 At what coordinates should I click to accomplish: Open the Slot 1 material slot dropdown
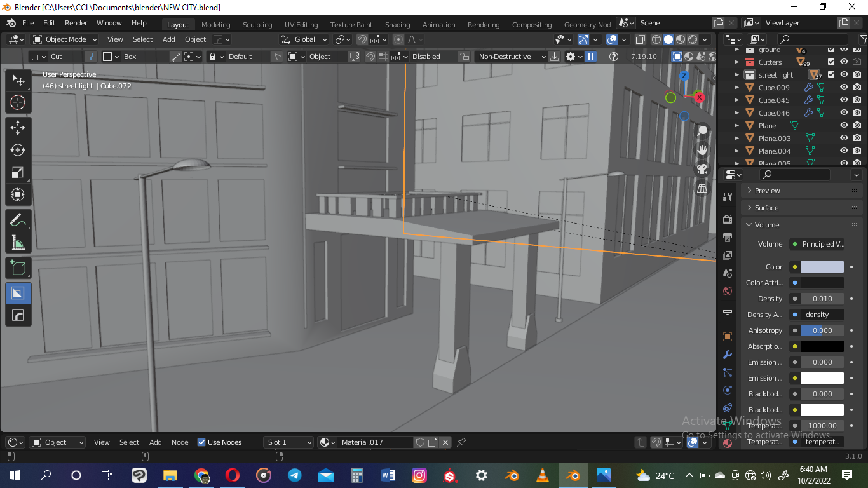point(289,442)
